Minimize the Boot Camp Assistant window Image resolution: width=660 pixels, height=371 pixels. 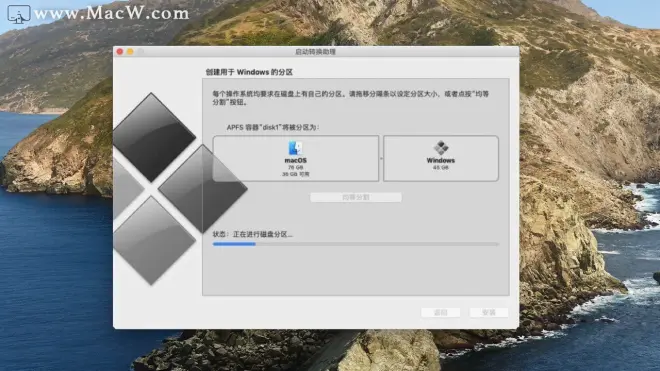pos(130,51)
